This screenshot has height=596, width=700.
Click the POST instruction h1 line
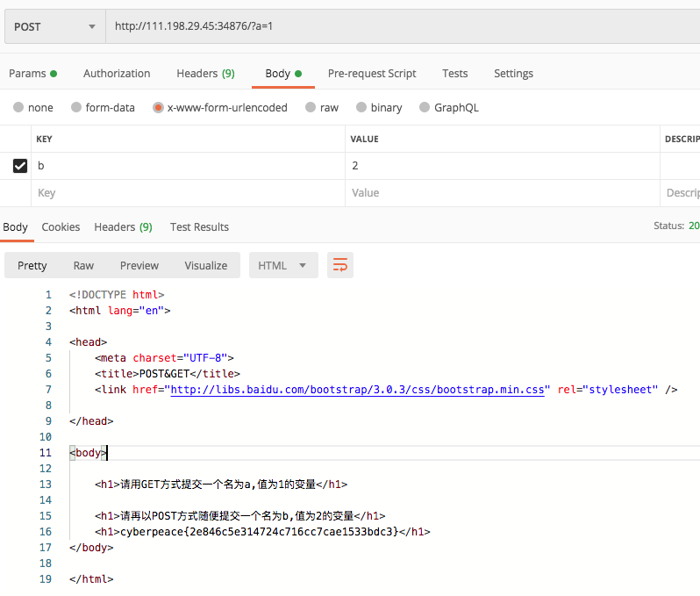[240, 516]
